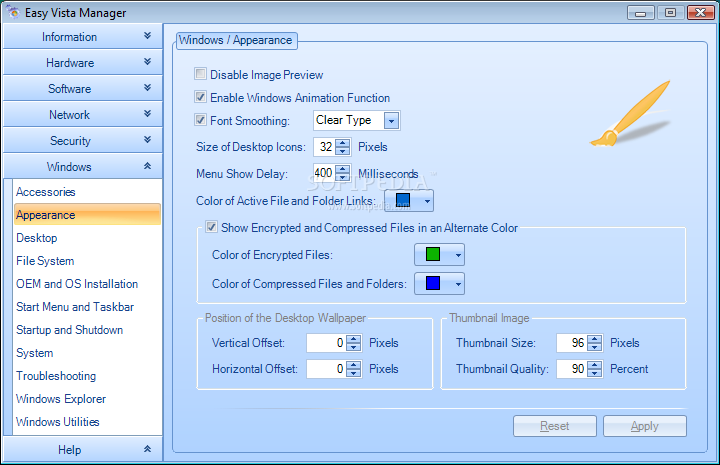
Task: Click the Apply button
Action: 645,426
